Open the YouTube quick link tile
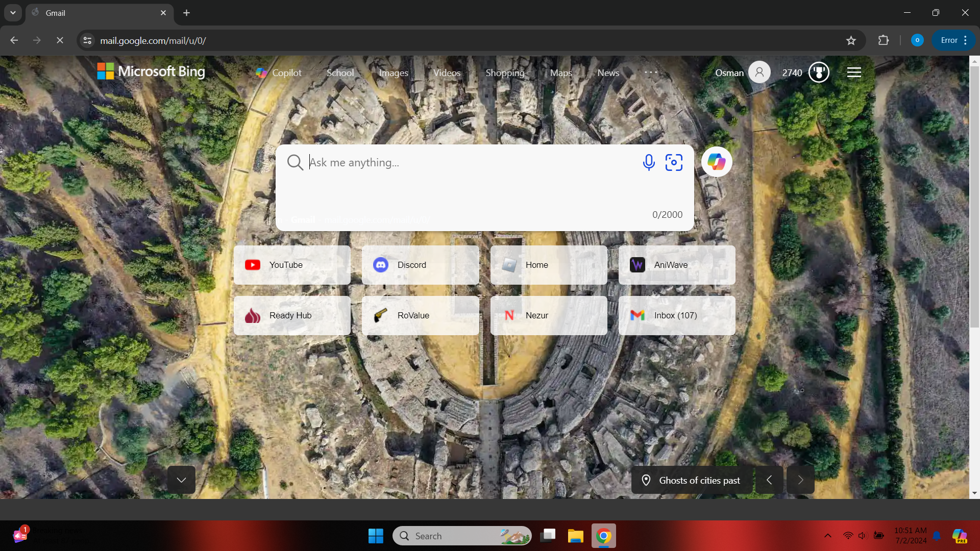This screenshot has width=980, height=551. tap(292, 265)
